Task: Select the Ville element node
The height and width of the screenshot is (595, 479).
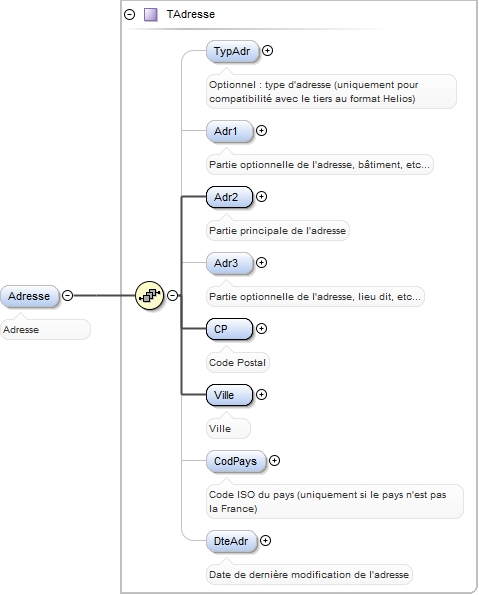Action: [229, 395]
